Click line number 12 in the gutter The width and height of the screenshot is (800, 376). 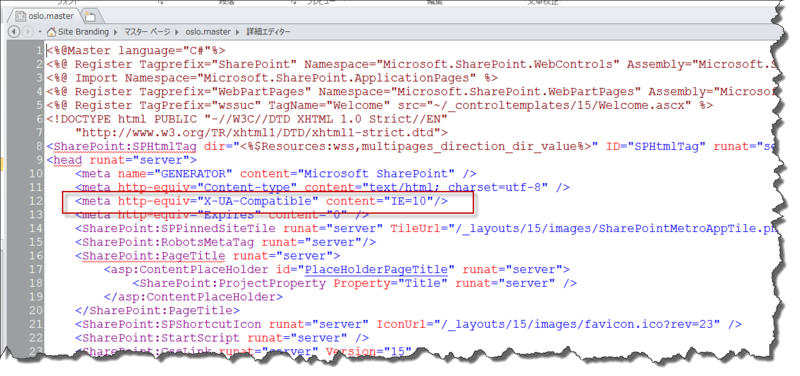coord(36,201)
